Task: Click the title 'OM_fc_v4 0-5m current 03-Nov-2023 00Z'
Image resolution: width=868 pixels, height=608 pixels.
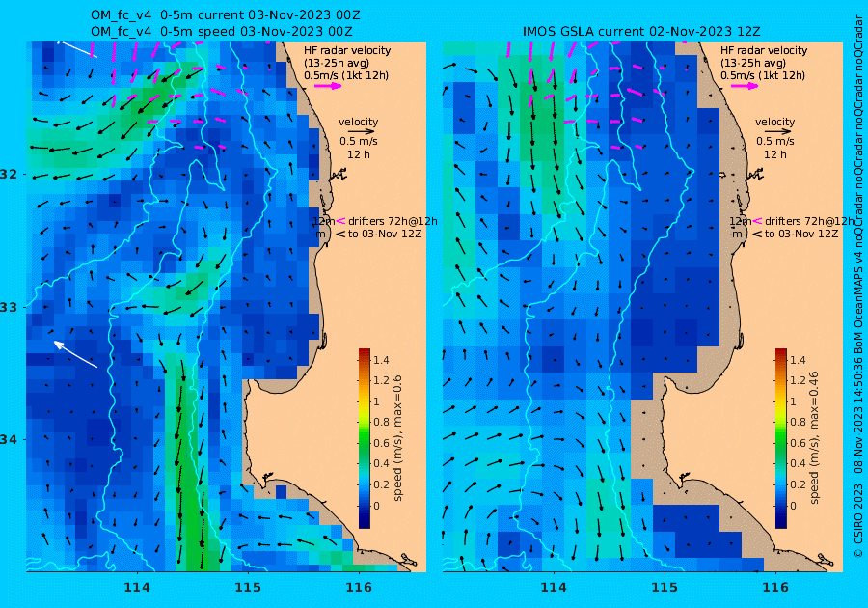Action: click(225, 14)
